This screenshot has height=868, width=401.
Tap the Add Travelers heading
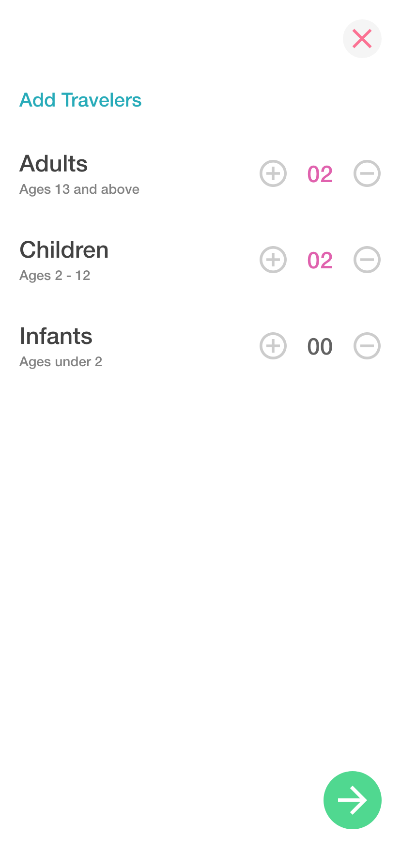[80, 100]
